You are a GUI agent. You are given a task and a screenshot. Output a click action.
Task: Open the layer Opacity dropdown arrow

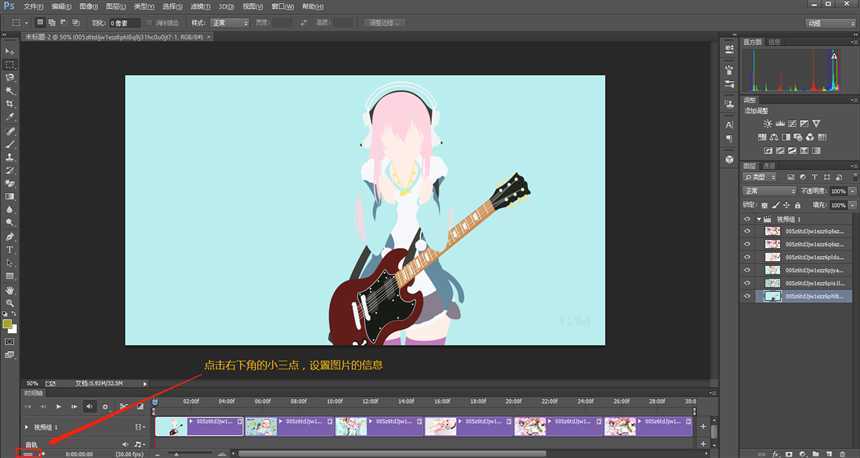tap(852, 191)
